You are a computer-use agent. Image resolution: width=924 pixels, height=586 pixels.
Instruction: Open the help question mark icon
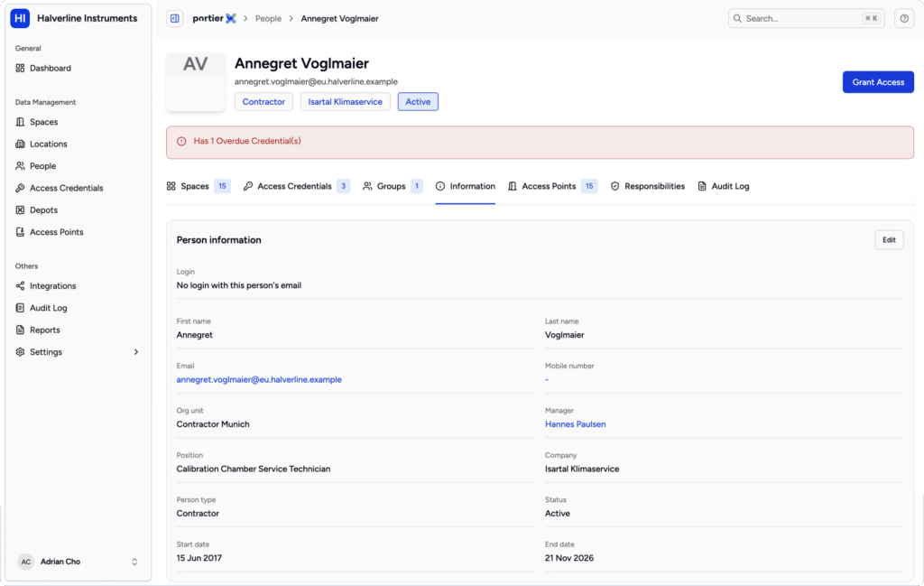pyautogui.click(x=904, y=18)
